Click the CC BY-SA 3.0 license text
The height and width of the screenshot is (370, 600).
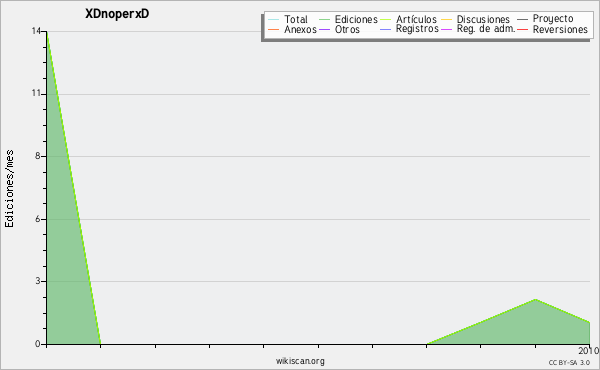pyautogui.click(x=569, y=362)
